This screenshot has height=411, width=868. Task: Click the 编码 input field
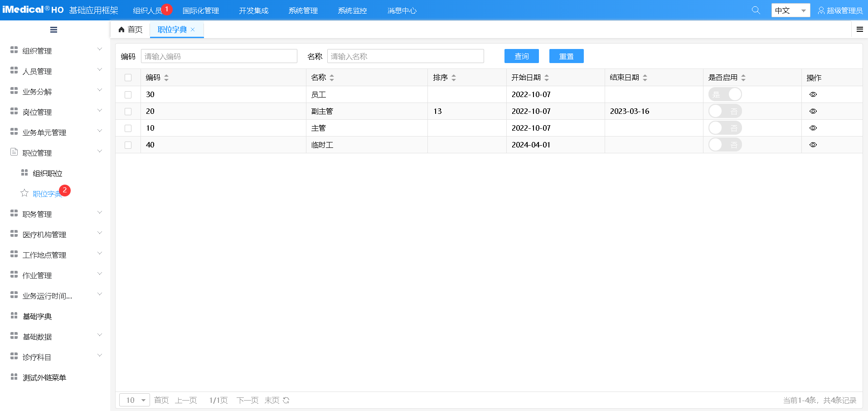coord(219,56)
